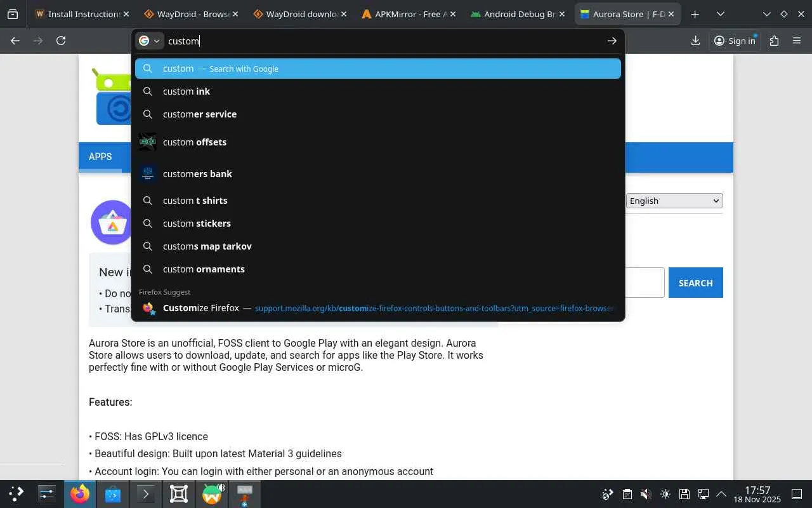Viewport: 812px width, 508px height.
Task: Open the extensions puzzle-piece menu
Action: pos(774,41)
